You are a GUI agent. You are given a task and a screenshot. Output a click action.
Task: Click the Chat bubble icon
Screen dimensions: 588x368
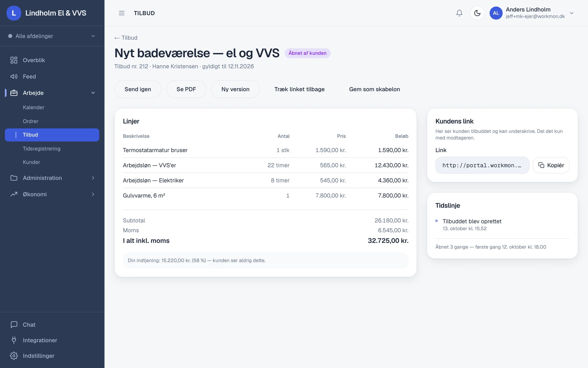point(14,325)
